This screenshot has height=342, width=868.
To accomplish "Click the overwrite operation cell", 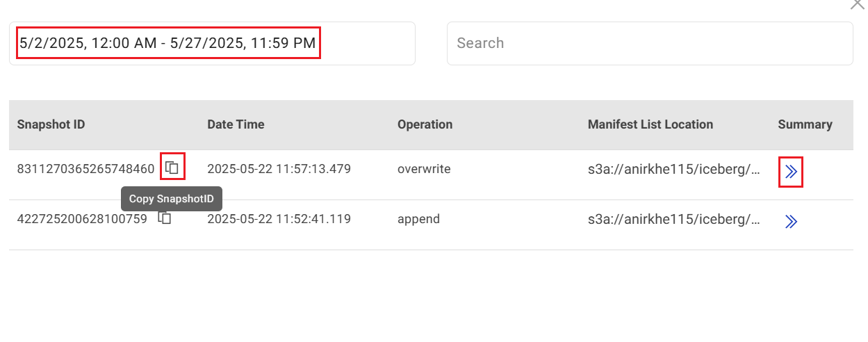I will tap(424, 168).
